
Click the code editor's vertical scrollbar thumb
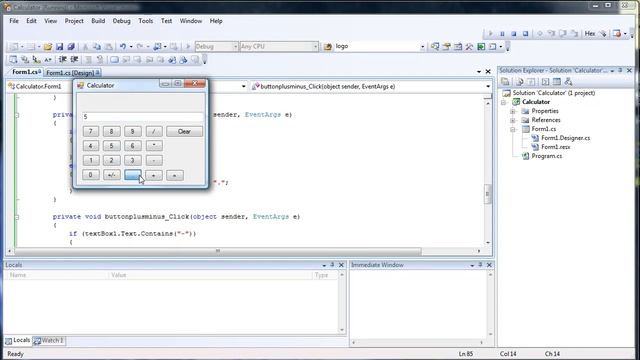coord(487,193)
